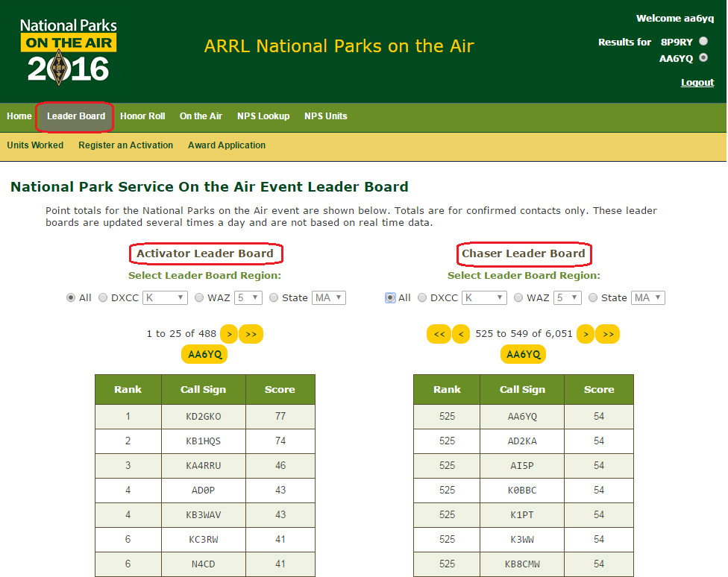Expand the Activator State dropdown showing MA
Image resolution: width=728 pixels, height=577 pixels.
tap(328, 297)
